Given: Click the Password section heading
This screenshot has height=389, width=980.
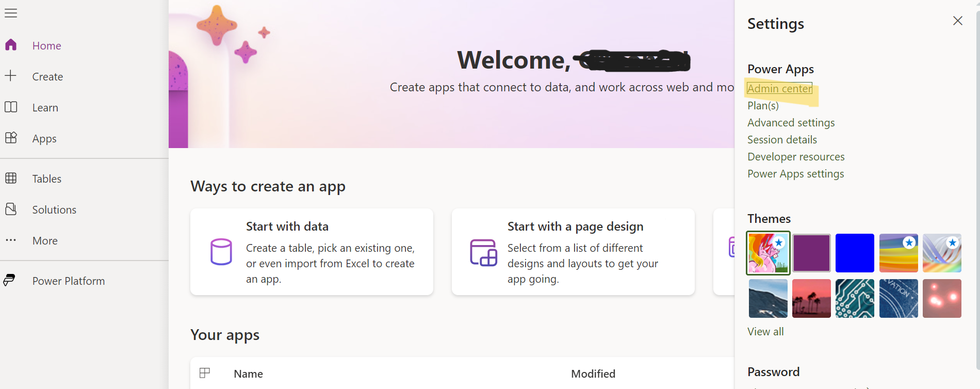Looking at the screenshot, I should click(x=773, y=371).
